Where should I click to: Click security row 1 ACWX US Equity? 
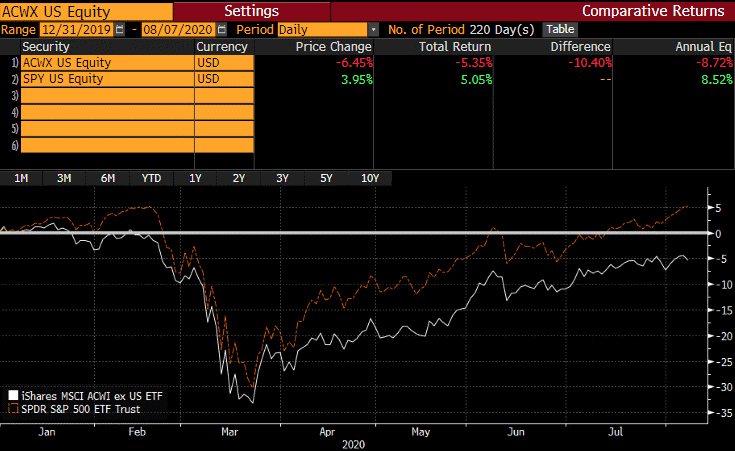point(107,63)
